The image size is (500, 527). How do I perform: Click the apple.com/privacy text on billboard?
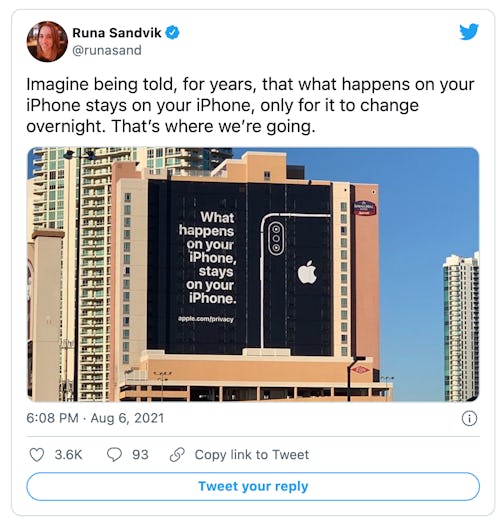click(206, 319)
